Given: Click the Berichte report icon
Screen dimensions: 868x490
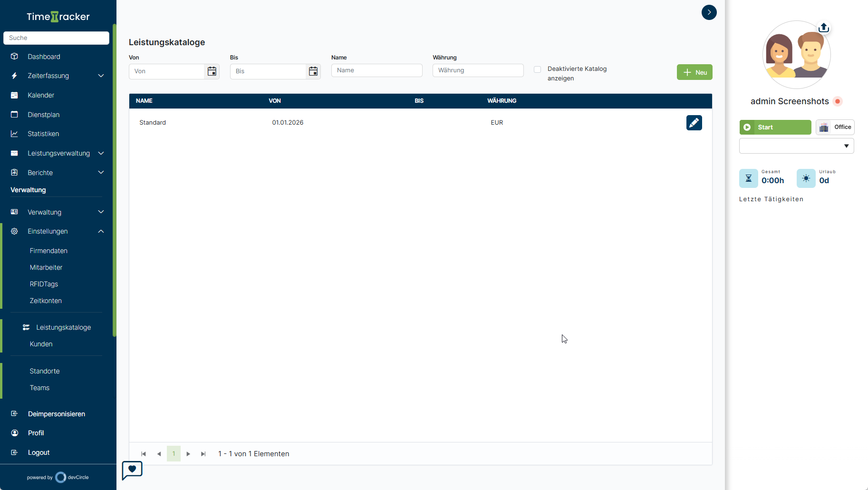Looking at the screenshot, I should 14,172.
